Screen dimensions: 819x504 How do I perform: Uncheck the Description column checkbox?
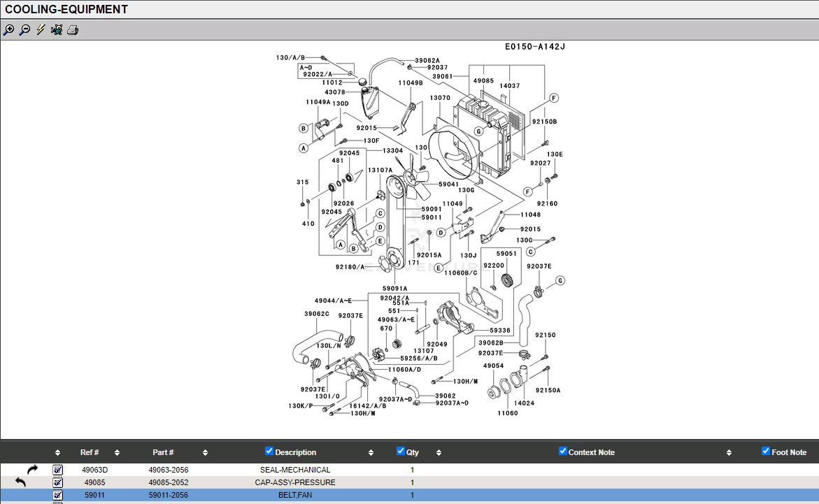(x=269, y=452)
